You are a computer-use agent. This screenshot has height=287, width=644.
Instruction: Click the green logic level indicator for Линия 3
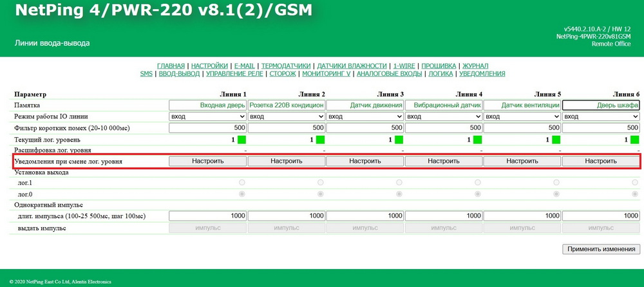pos(399,140)
